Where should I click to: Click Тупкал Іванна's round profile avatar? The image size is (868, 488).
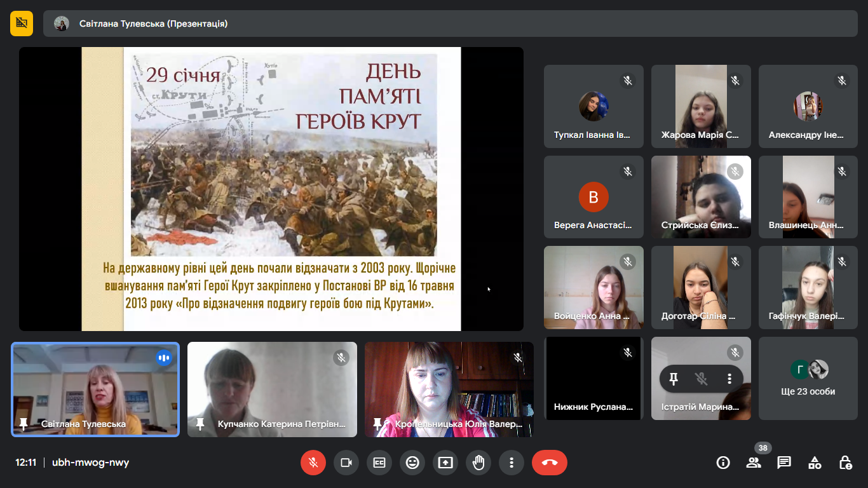(x=593, y=106)
